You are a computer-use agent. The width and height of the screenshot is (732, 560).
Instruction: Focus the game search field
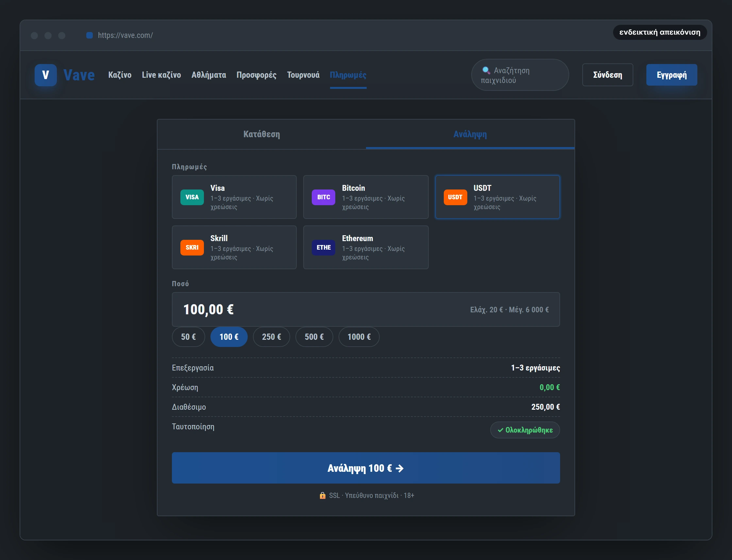pyautogui.click(x=520, y=75)
